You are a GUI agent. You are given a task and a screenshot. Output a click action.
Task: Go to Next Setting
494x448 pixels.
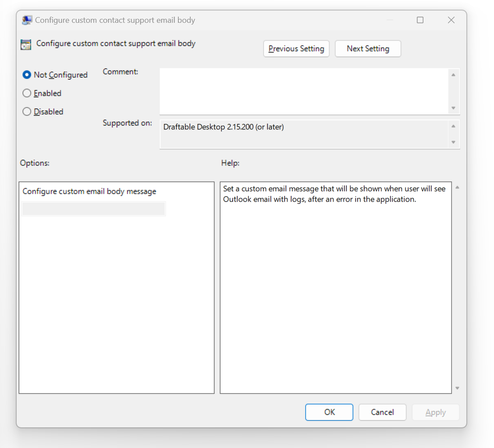click(368, 49)
